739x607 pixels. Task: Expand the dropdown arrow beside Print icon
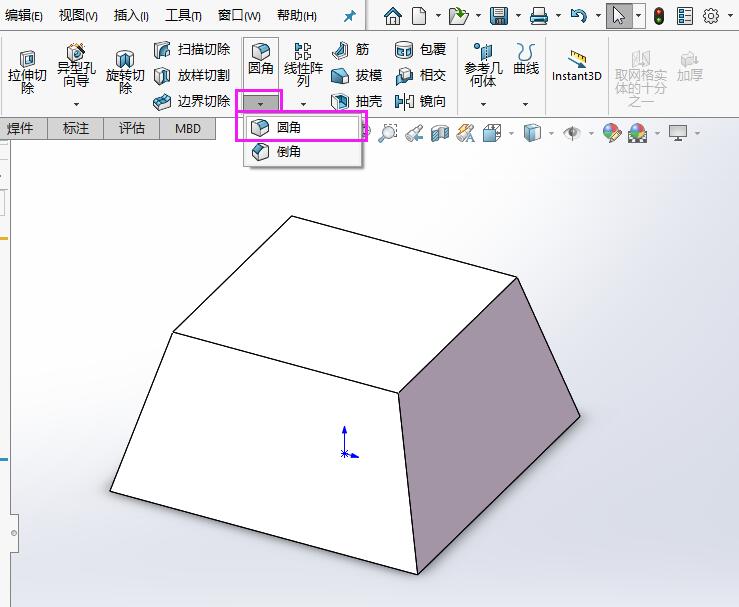558,16
